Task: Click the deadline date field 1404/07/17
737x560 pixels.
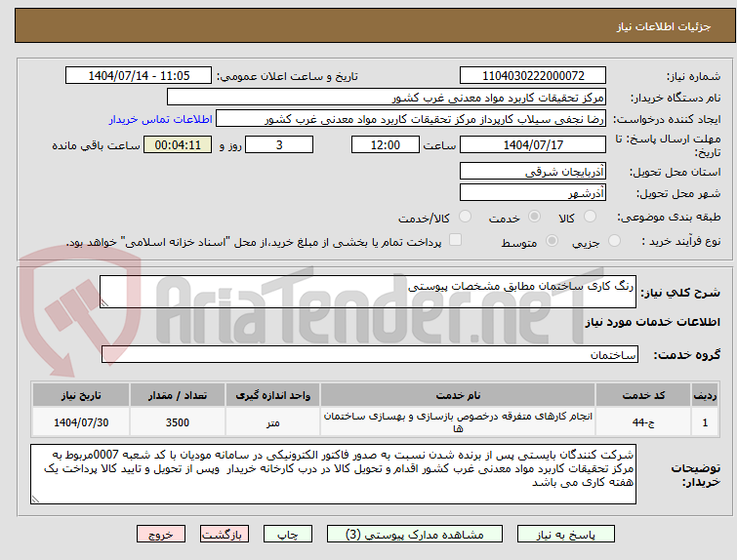Action: 533,144
